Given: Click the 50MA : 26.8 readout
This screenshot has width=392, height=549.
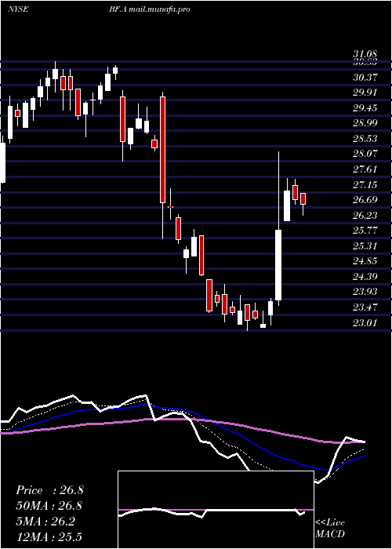Looking at the screenshot, I should coord(49,506).
